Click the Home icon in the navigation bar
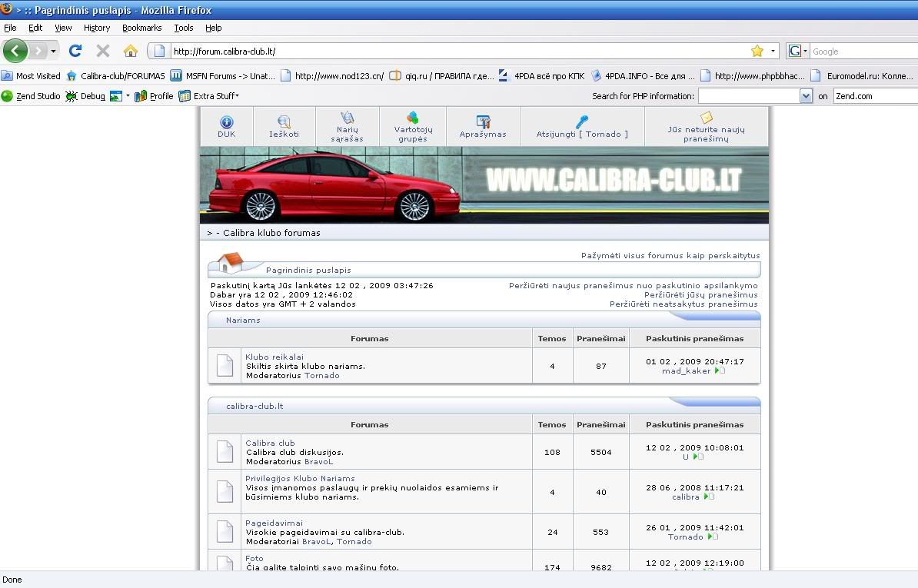 [x=131, y=51]
